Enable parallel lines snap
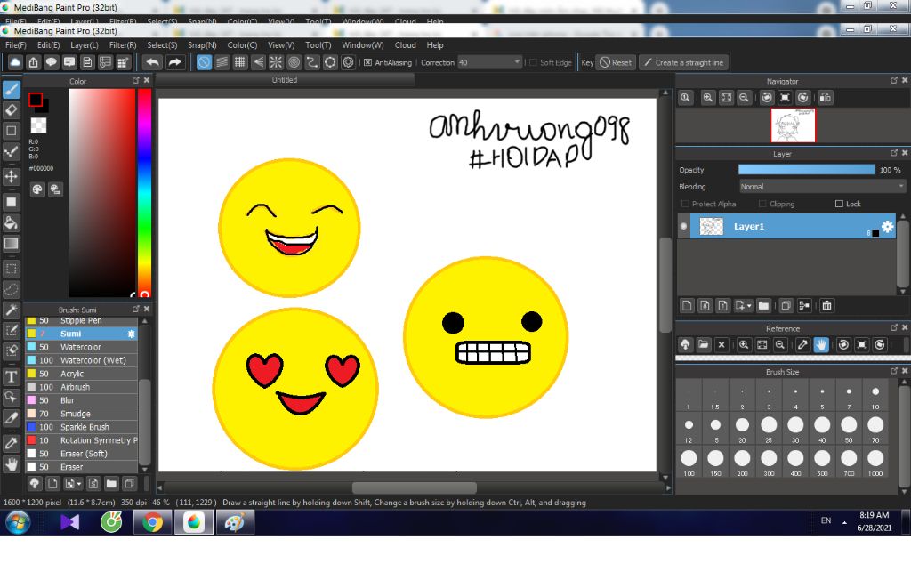911x588 pixels. (222, 62)
